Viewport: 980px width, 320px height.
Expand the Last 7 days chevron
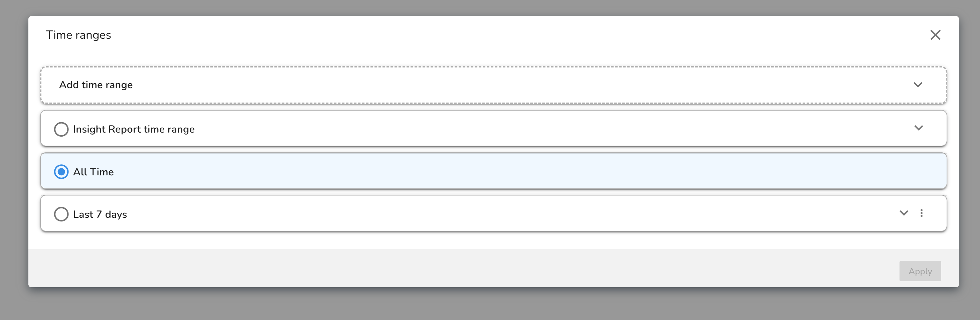tap(904, 213)
